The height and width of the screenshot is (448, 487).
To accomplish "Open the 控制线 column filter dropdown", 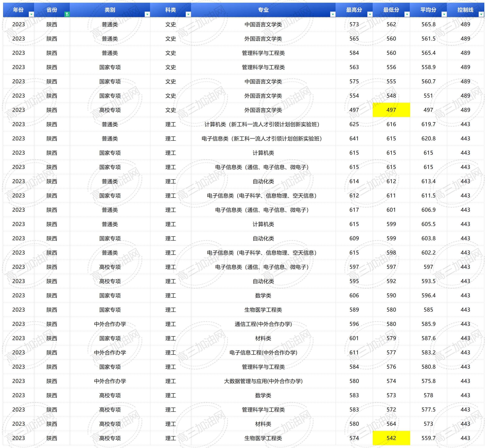I will pos(481,15).
